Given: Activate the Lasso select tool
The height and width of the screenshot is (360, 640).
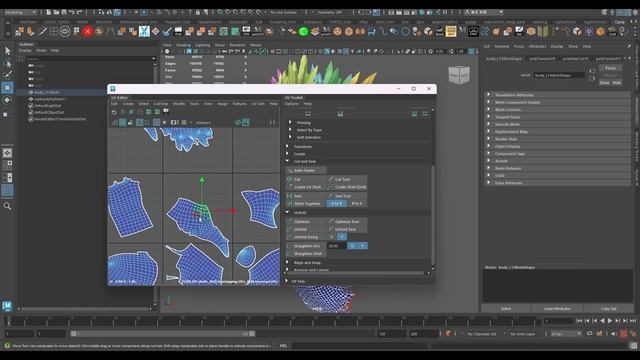Looking at the screenshot, I should pyautogui.click(x=7, y=63).
